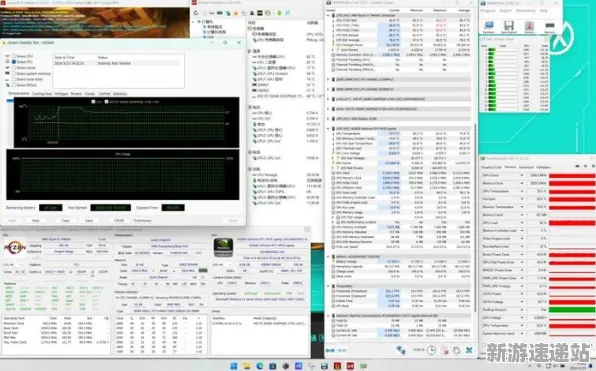The width and height of the screenshot is (596, 371).
Task: Click the NVIDIA logo in the HWiNFO summary
Action: pos(223,247)
